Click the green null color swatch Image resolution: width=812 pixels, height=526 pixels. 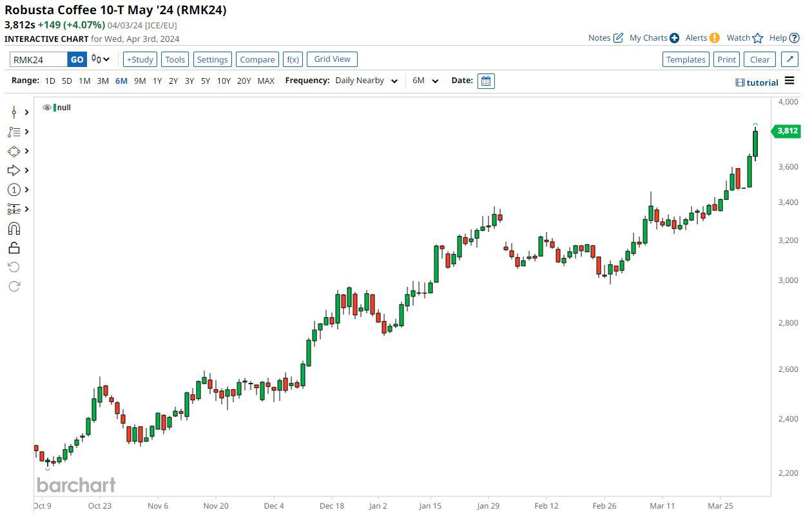(x=55, y=108)
